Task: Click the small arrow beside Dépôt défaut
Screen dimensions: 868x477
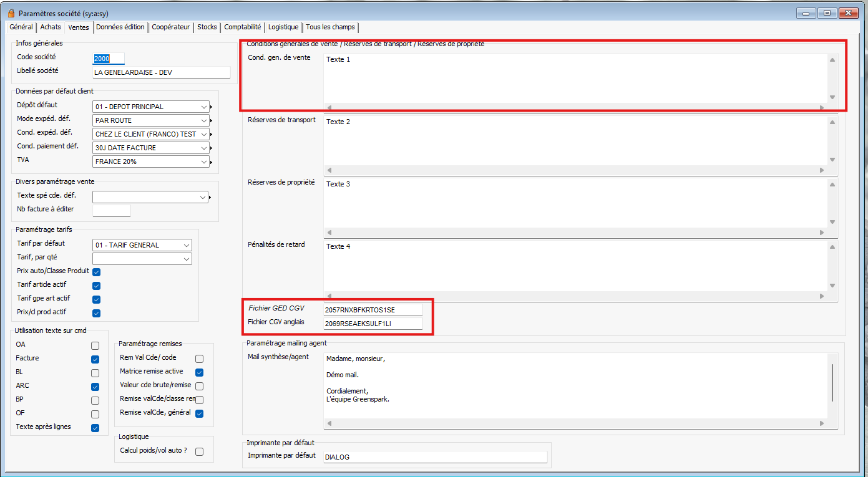Action: tap(212, 107)
